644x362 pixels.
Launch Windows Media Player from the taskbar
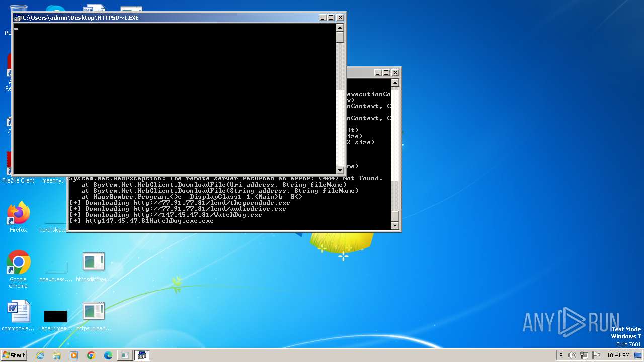click(x=74, y=355)
